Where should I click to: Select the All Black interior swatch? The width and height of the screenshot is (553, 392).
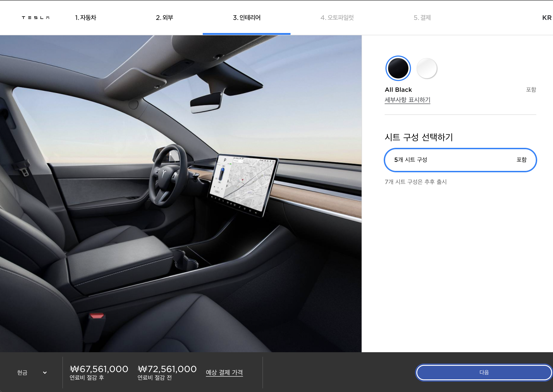coord(398,68)
